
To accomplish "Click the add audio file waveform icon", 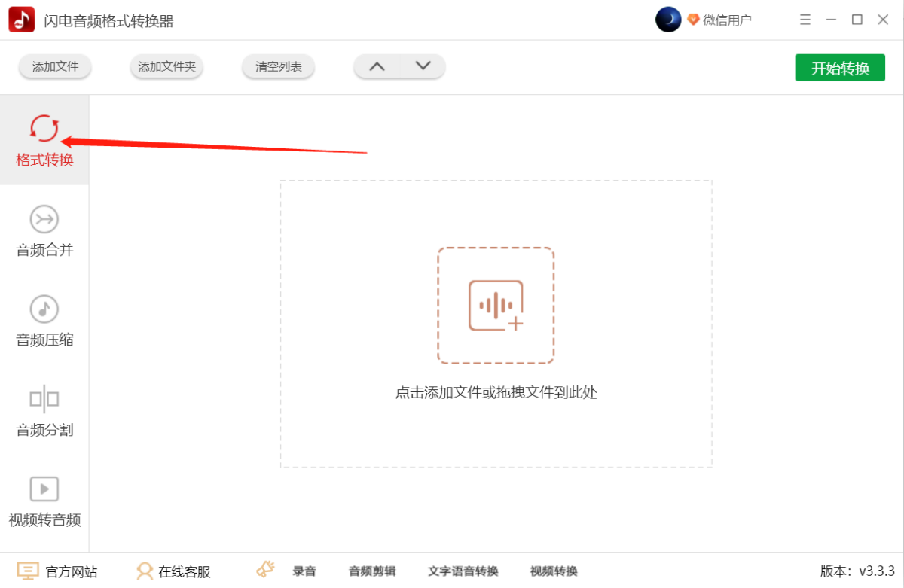I will [496, 306].
